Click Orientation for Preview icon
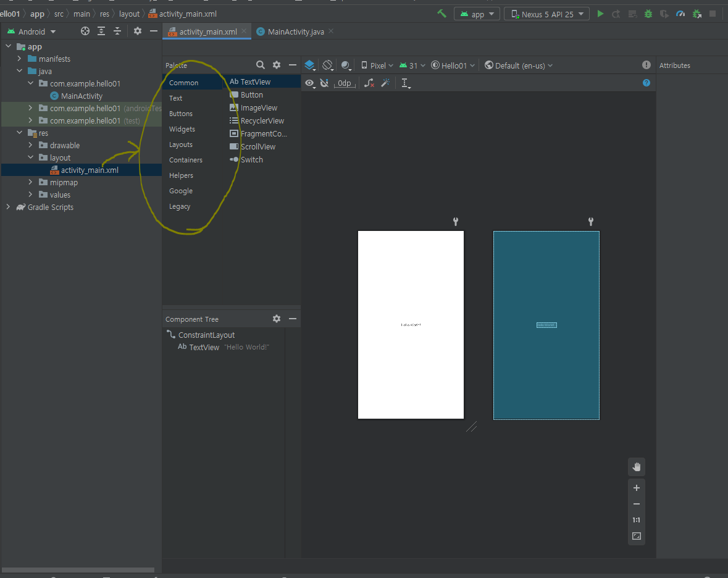The height and width of the screenshot is (578, 728). click(328, 65)
